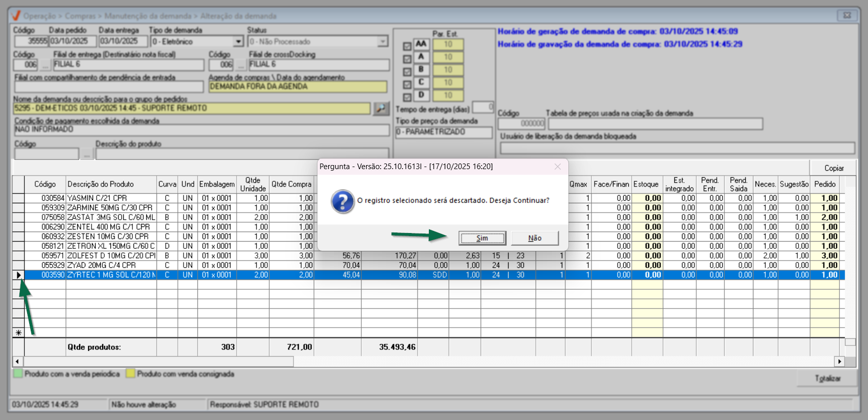Viewport: 868px width, 420px height.
Task: Confirm discard by clicking Sim
Action: point(482,238)
